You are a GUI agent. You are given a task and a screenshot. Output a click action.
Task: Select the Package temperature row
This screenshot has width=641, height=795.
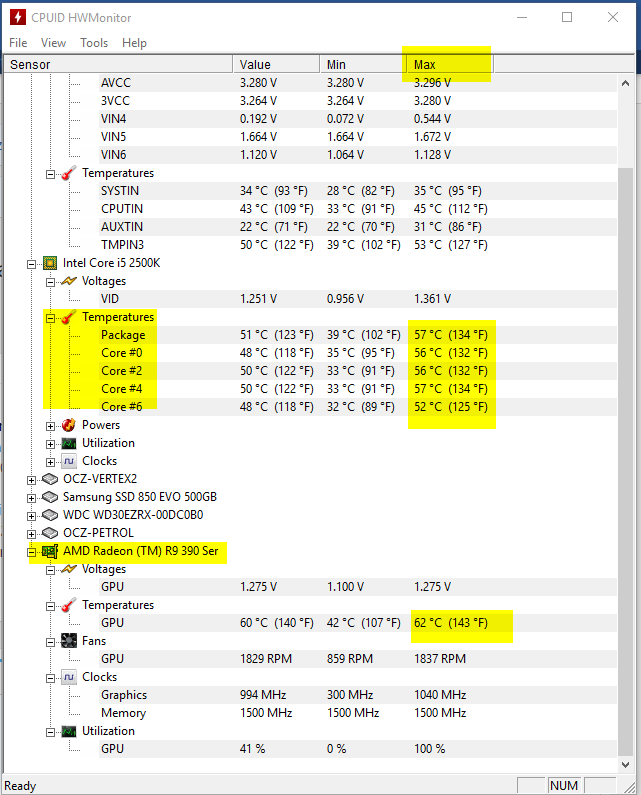pos(358,335)
